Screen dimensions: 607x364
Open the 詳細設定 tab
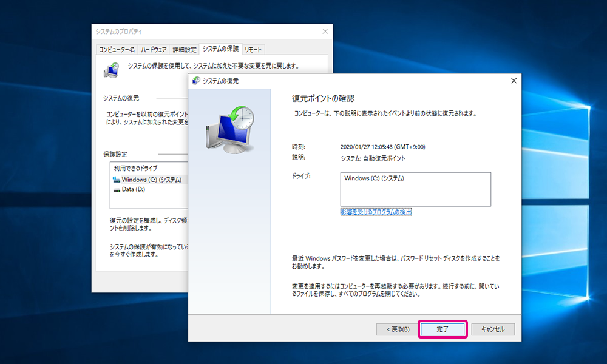click(185, 50)
